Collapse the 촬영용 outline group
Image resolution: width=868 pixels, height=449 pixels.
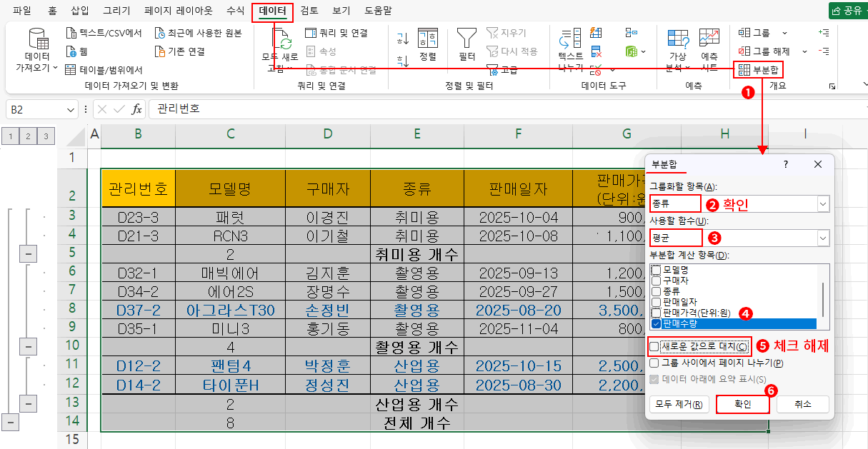click(x=28, y=346)
